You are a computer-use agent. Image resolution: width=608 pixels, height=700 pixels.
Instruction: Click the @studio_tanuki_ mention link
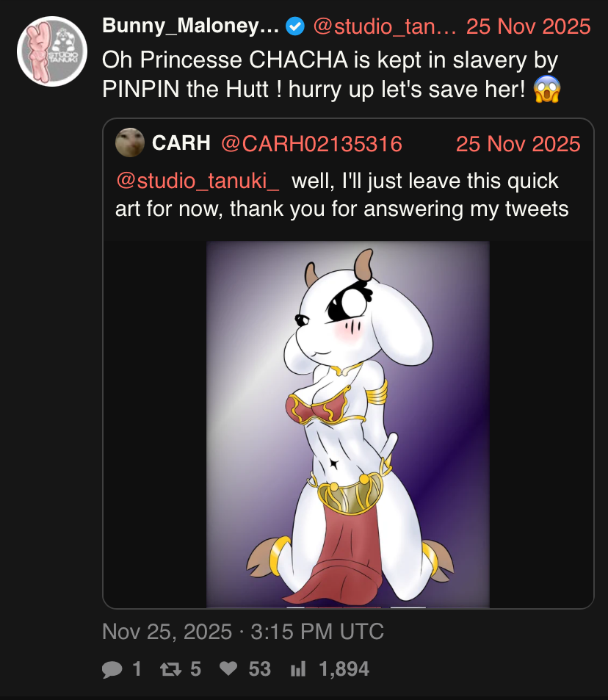198,181
